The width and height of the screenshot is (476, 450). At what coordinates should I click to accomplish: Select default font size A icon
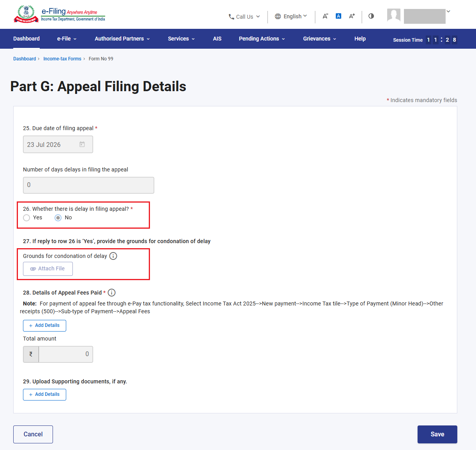pos(338,16)
